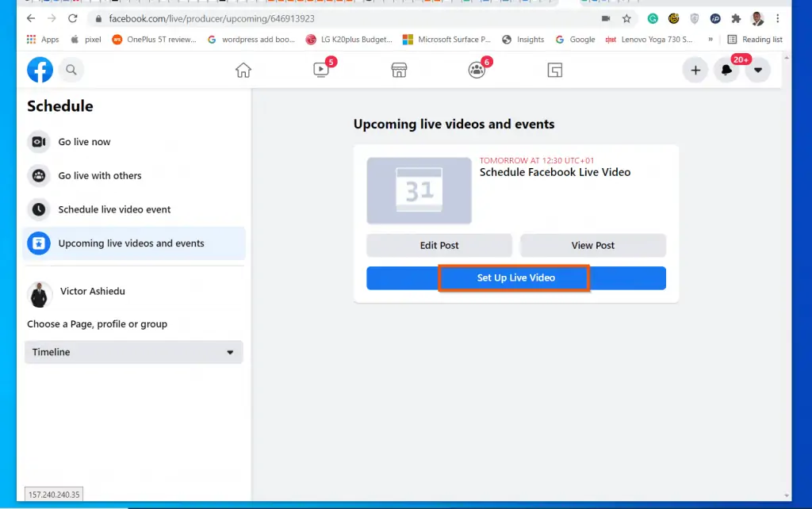Open the notifications bell icon
This screenshot has width=812, height=509.
pos(726,70)
